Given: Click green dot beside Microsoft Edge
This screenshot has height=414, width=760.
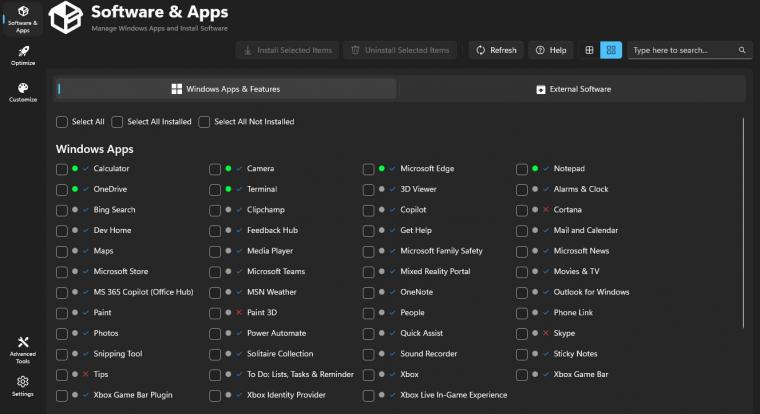Looking at the screenshot, I should [381, 168].
